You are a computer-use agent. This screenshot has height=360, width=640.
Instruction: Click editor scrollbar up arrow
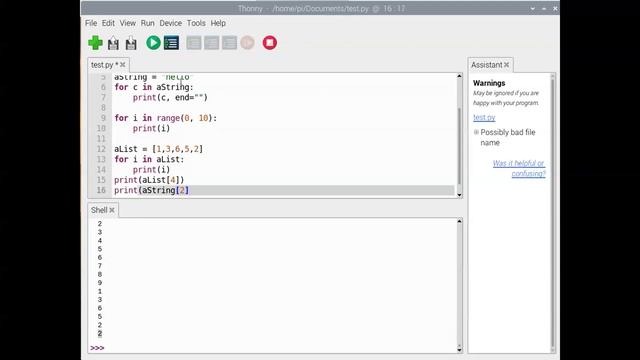pos(459,76)
